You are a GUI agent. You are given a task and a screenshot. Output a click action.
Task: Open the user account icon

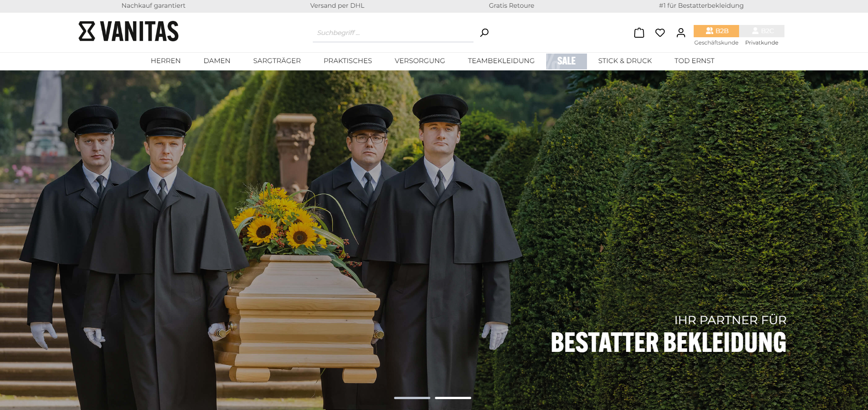pyautogui.click(x=681, y=33)
